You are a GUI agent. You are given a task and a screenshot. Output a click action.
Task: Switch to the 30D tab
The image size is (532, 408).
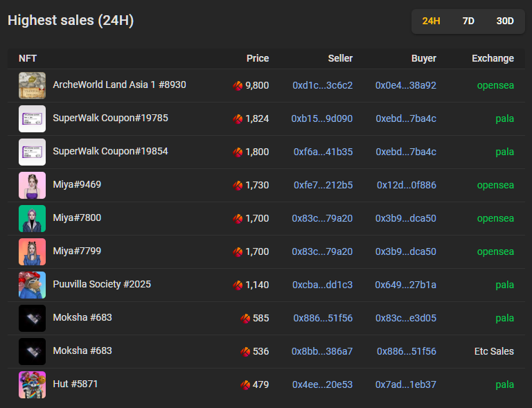point(505,21)
